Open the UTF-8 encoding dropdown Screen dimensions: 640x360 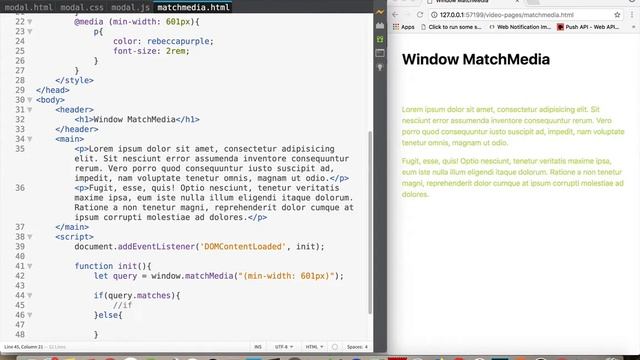[x=284, y=347]
